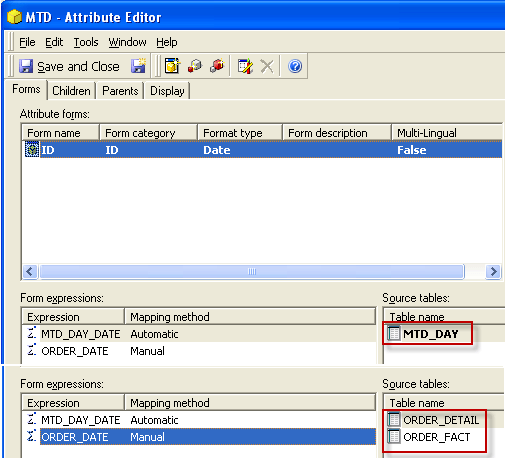Open the Tools menu
506x458 pixels.
pos(86,42)
